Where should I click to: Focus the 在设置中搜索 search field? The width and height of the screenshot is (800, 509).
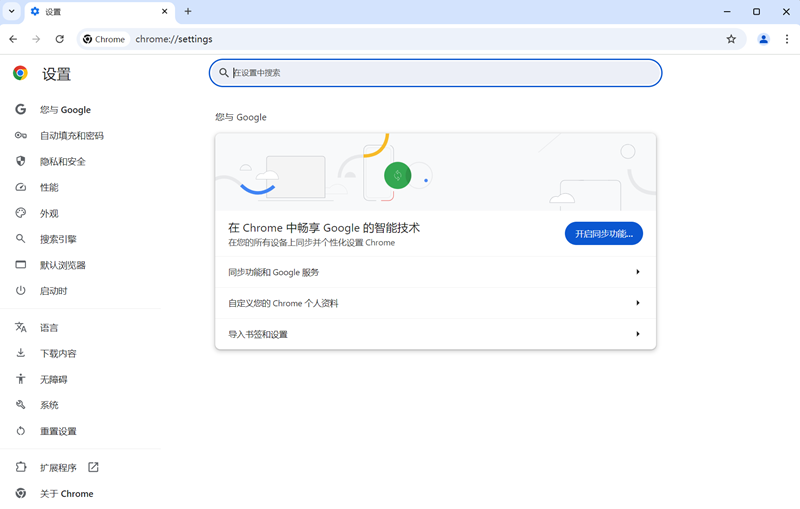(435, 73)
